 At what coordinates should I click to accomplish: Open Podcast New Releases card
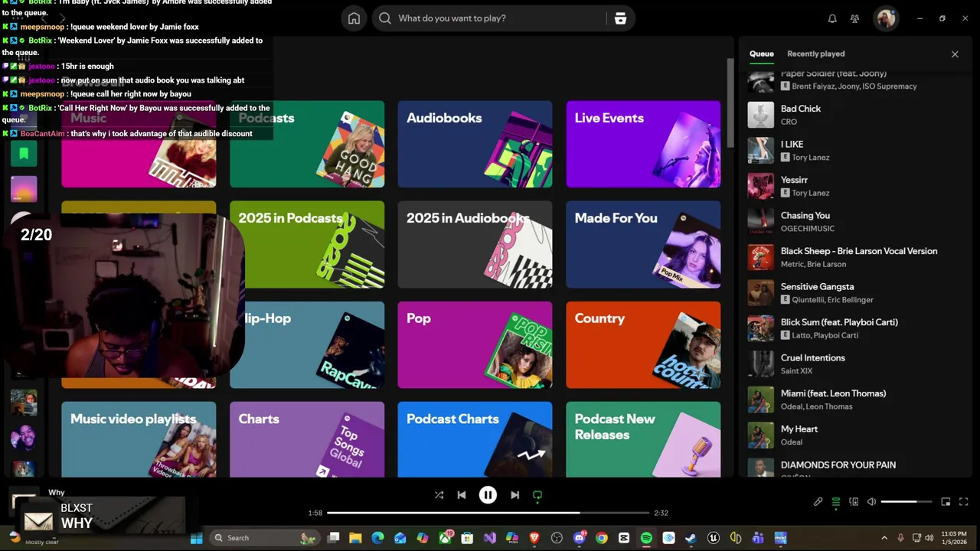pyautogui.click(x=643, y=440)
